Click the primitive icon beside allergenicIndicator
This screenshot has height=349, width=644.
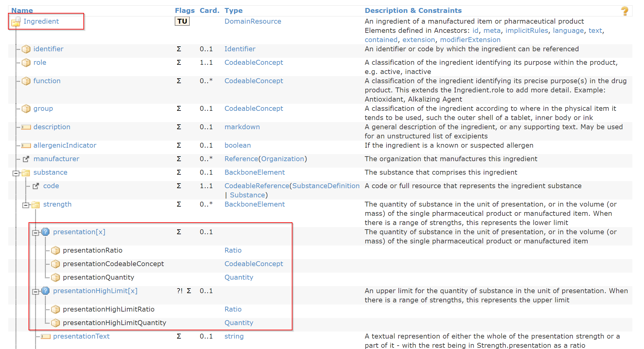tap(26, 145)
